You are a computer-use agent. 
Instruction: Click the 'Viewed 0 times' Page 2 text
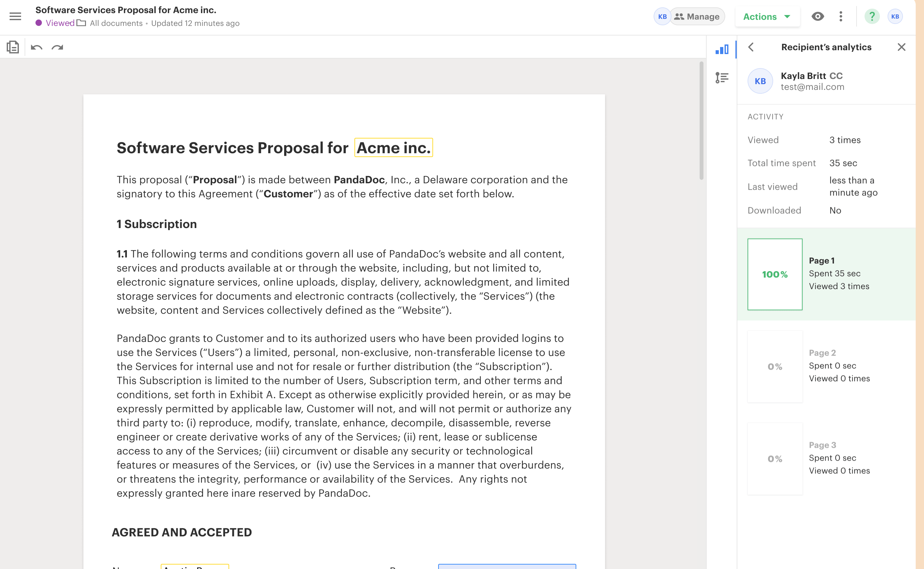[x=839, y=379]
